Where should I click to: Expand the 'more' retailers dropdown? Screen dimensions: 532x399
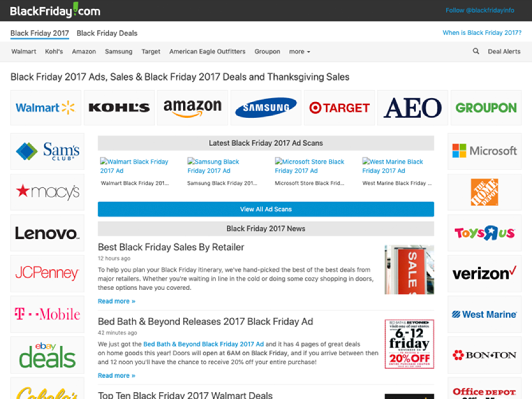[299, 51]
